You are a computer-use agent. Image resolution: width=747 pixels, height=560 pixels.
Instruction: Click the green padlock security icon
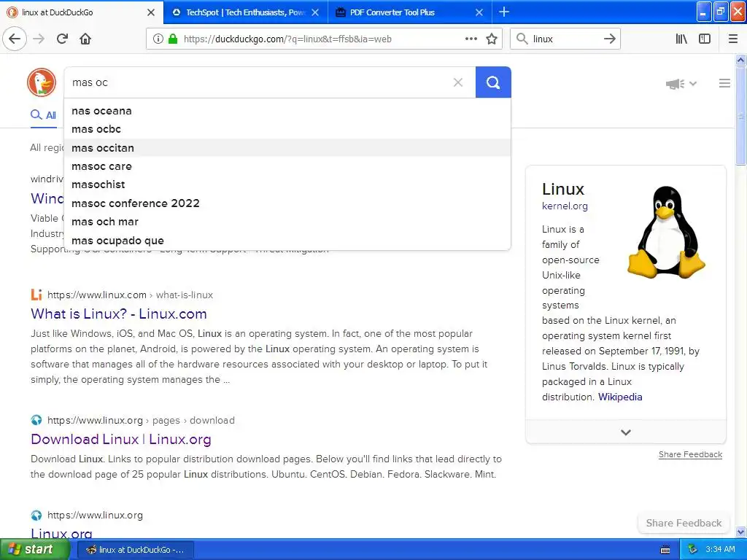(x=173, y=39)
